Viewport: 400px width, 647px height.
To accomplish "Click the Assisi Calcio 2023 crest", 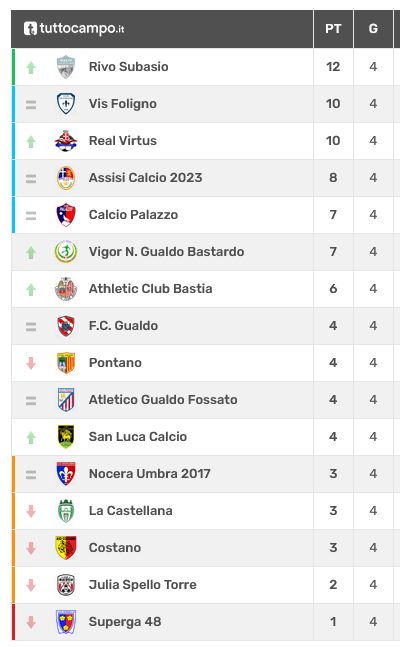I will click(x=66, y=178).
